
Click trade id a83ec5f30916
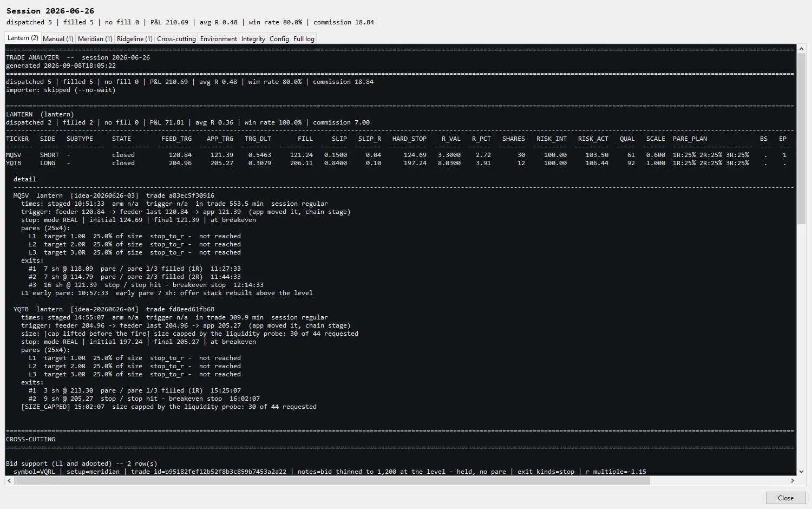192,195
